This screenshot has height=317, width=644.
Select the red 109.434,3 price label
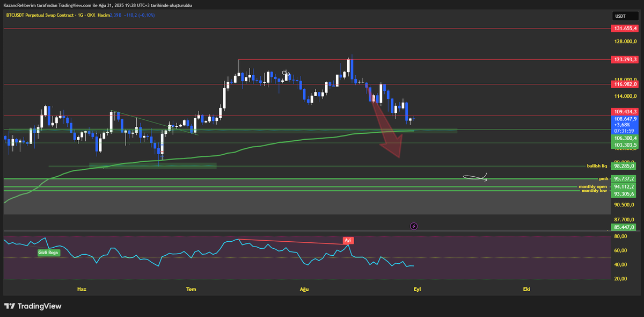coord(625,111)
